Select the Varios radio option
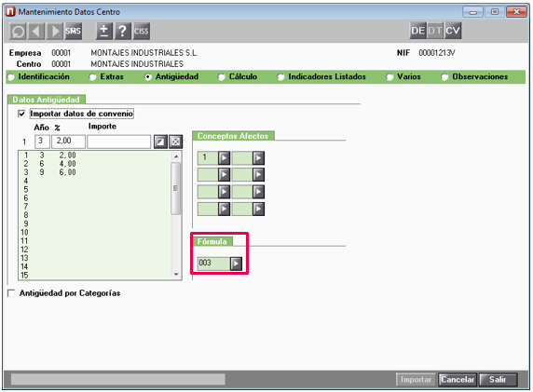 pos(389,77)
